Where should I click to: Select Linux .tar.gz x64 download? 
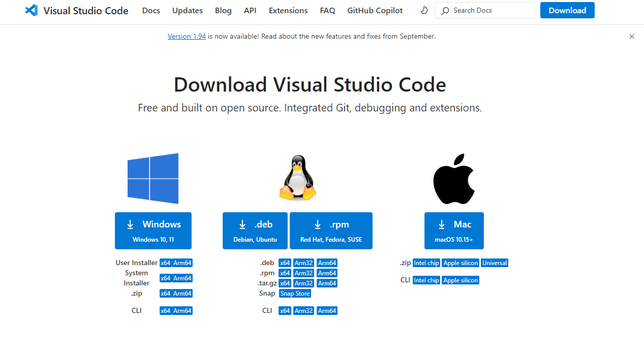point(285,283)
